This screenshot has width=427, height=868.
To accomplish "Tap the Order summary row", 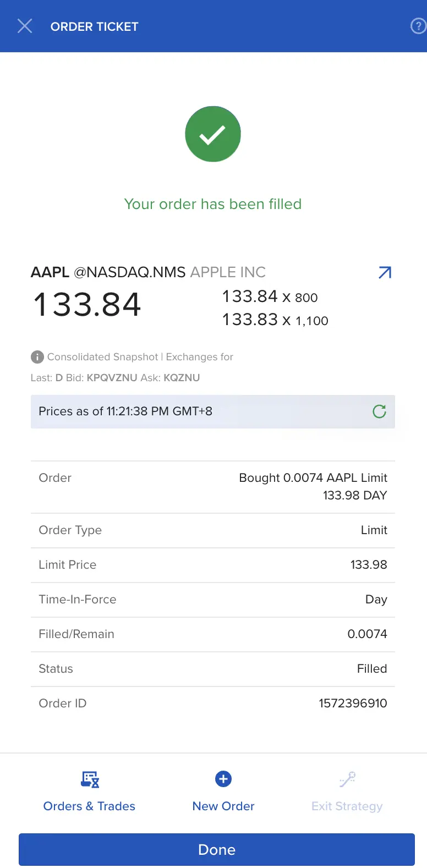I will (x=213, y=487).
